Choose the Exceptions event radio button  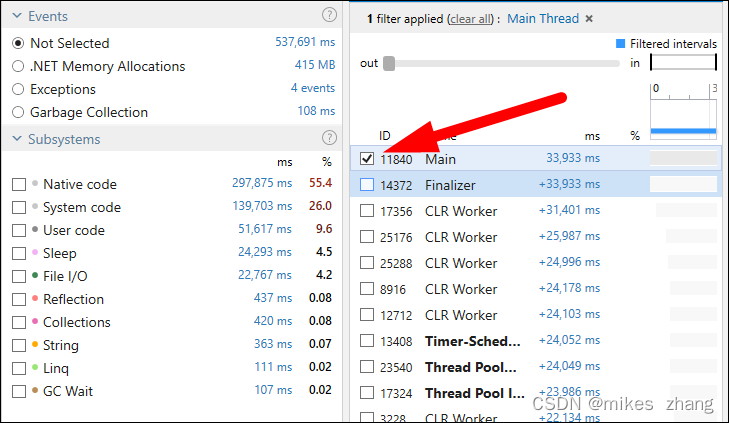(x=18, y=89)
